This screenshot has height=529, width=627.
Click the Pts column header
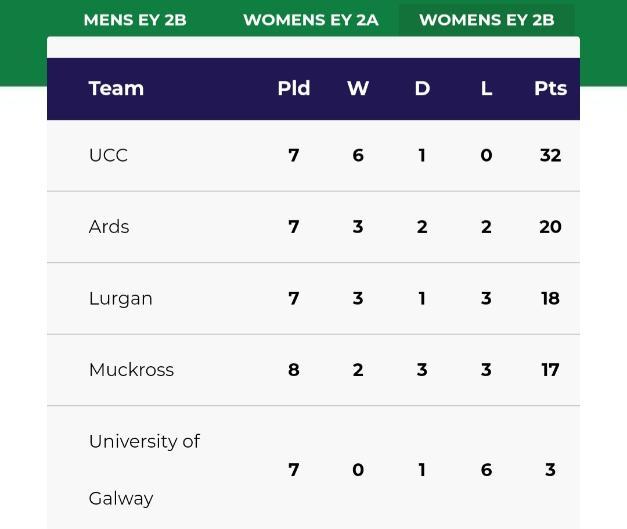pos(550,88)
